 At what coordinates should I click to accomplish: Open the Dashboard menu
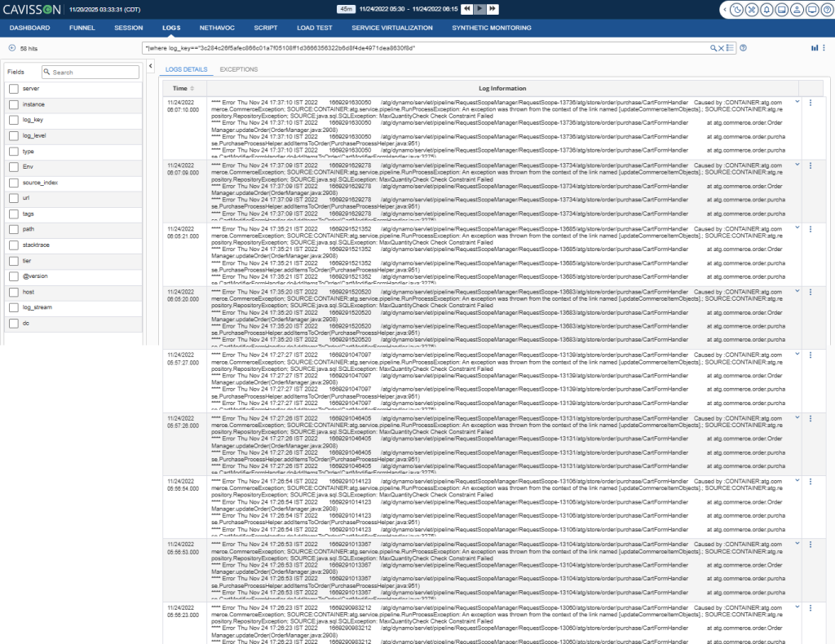[x=29, y=27]
